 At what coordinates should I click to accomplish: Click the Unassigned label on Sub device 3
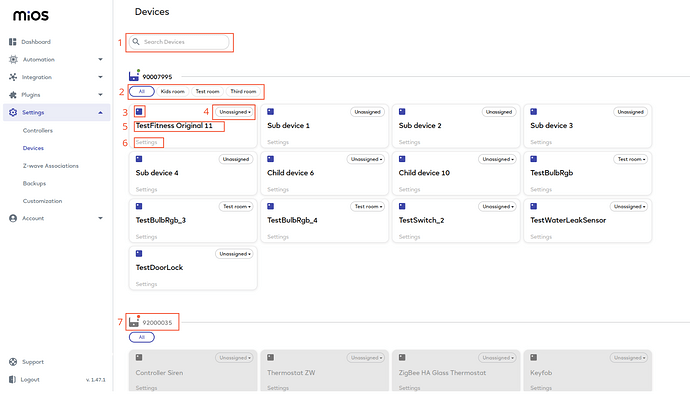pos(631,112)
